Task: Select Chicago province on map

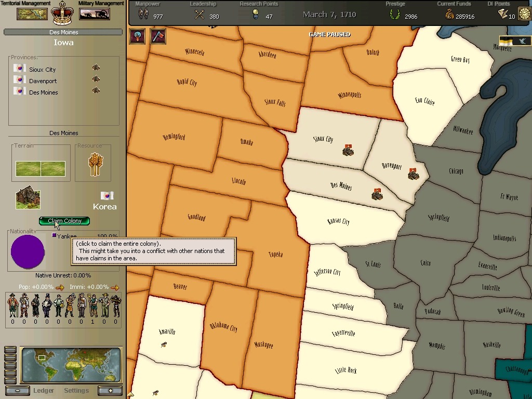Action: click(456, 171)
